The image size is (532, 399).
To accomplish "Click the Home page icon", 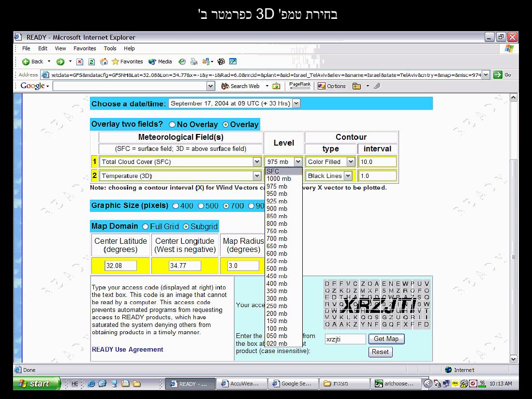I will tap(104, 62).
